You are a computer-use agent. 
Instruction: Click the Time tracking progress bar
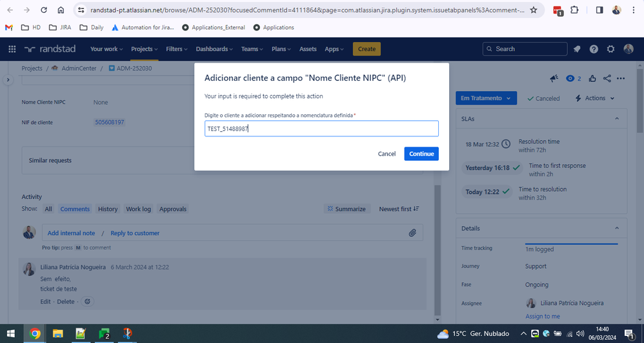[x=571, y=244]
